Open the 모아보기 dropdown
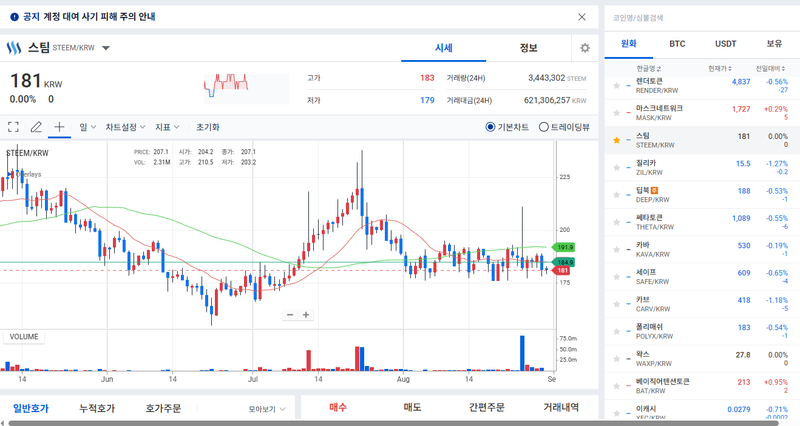This screenshot has width=800, height=426. point(267,409)
